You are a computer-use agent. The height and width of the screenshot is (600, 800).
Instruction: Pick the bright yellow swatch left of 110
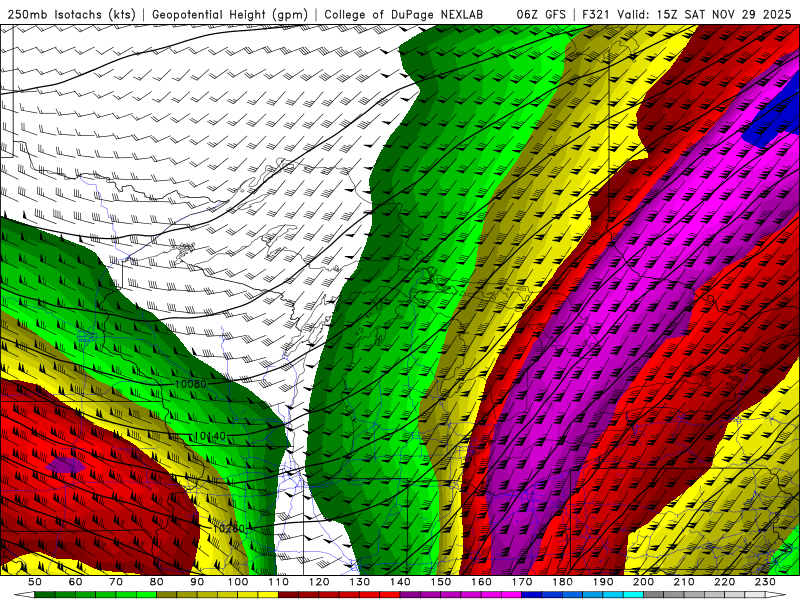(x=268, y=595)
